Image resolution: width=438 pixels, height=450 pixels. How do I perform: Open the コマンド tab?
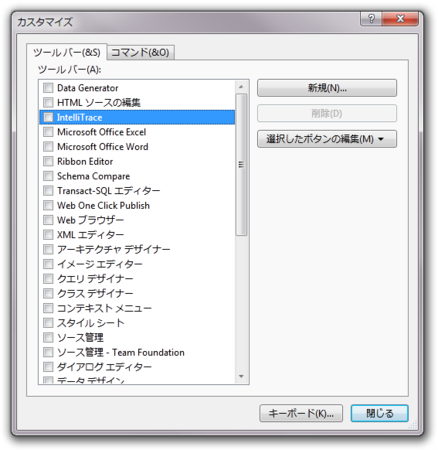(x=140, y=52)
